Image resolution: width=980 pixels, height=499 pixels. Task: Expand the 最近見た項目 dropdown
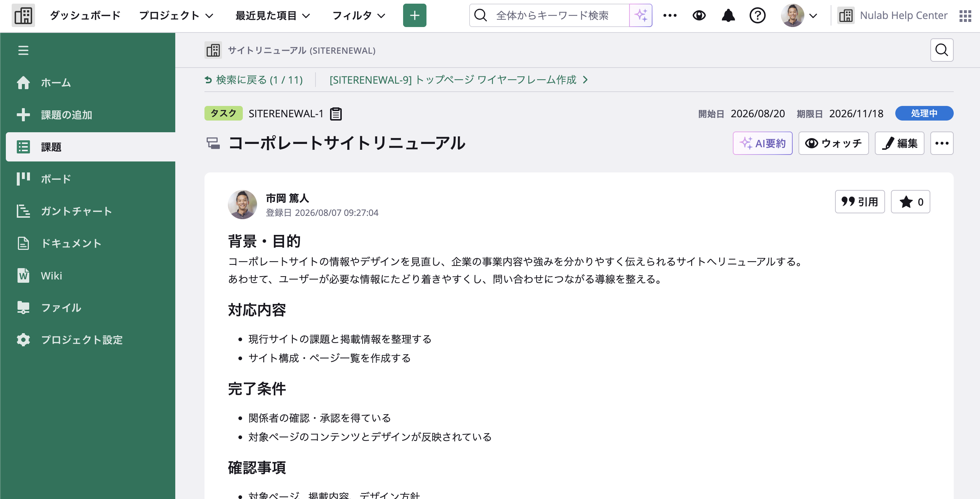[x=273, y=16]
